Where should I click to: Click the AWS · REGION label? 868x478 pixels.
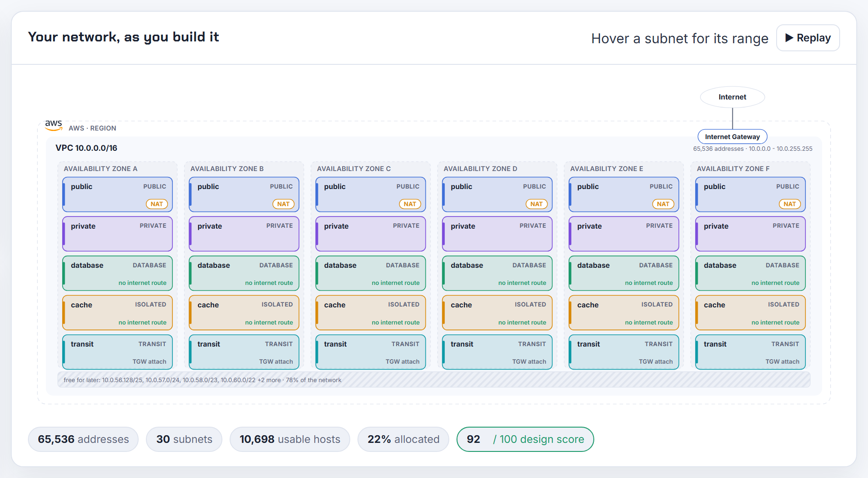[92, 128]
